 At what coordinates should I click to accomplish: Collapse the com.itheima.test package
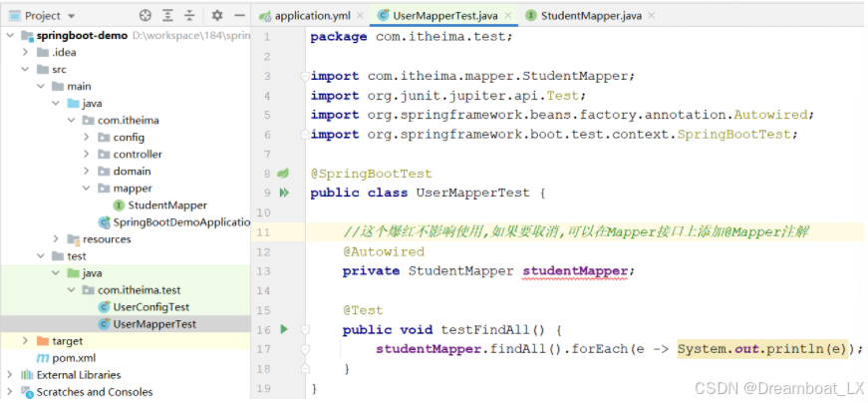[71, 290]
